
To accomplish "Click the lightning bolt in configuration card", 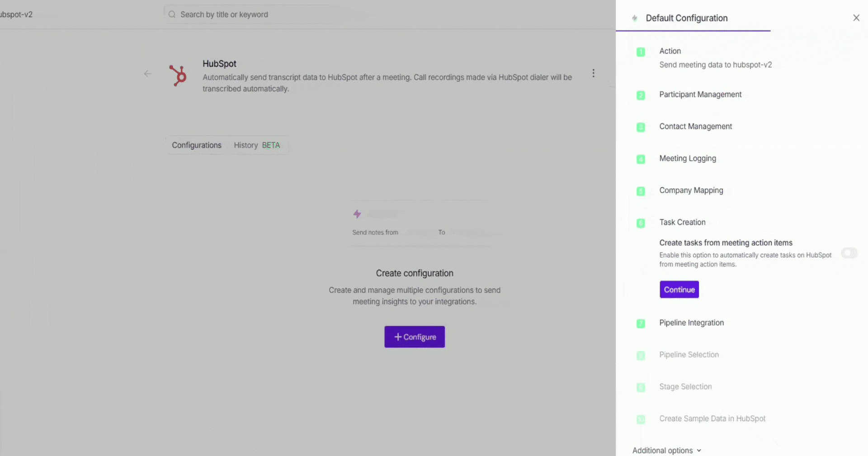I will [x=357, y=214].
